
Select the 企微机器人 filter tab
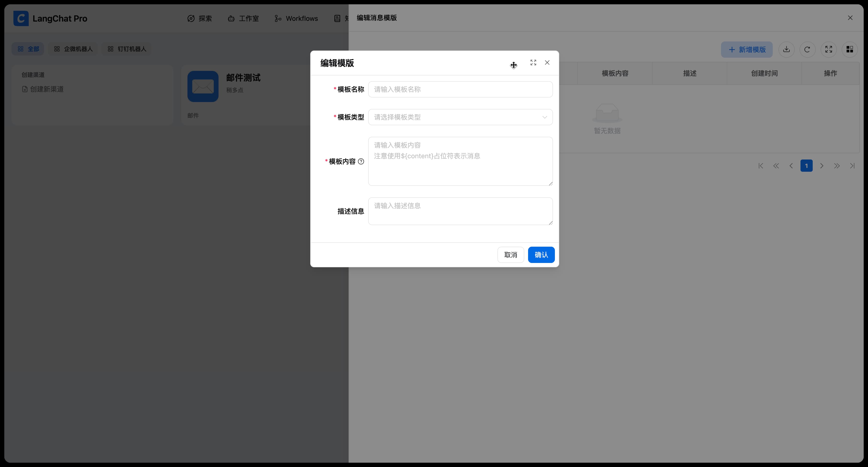coord(73,49)
